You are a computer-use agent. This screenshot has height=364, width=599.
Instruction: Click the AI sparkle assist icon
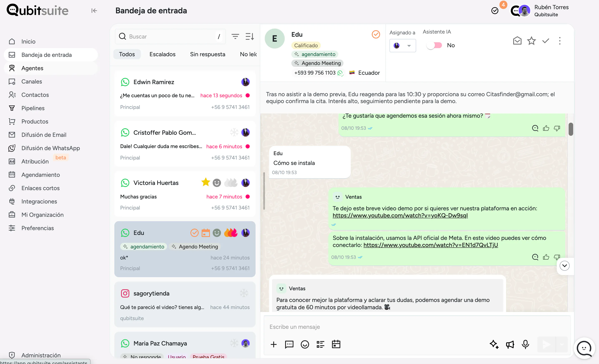tap(494, 344)
